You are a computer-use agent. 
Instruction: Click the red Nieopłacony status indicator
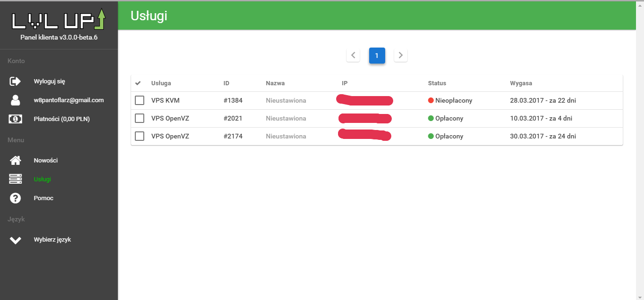tap(430, 100)
